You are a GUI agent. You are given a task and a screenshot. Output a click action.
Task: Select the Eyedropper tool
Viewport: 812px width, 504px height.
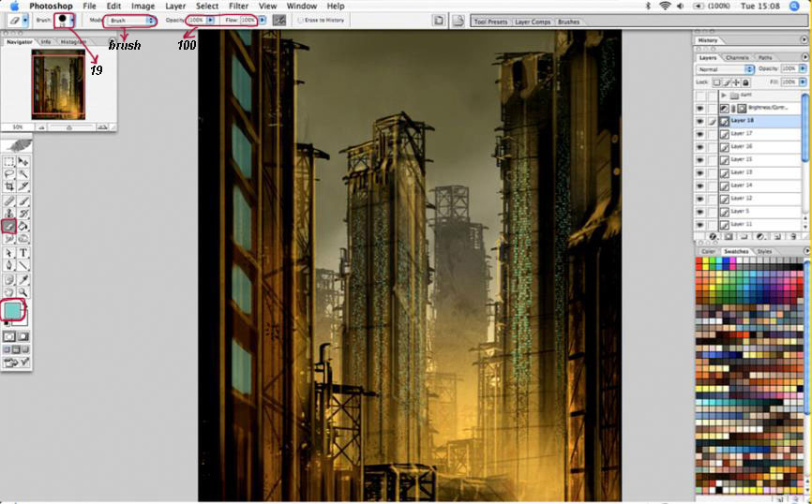[23, 279]
